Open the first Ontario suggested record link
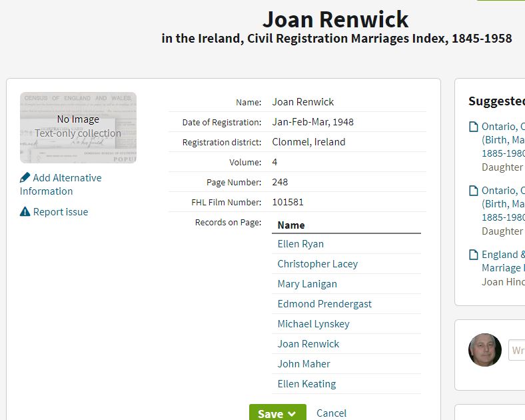 [x=503, y=140]
